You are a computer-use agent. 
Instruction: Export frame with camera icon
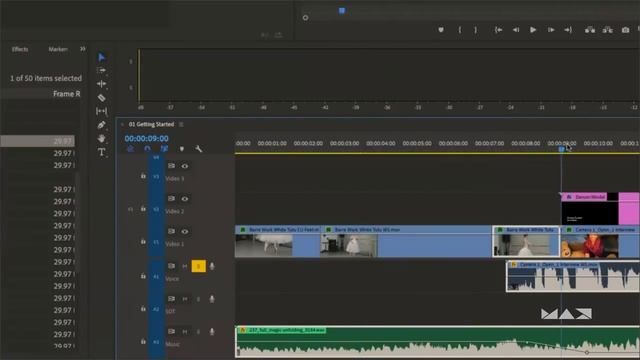(x=625, y=30)
